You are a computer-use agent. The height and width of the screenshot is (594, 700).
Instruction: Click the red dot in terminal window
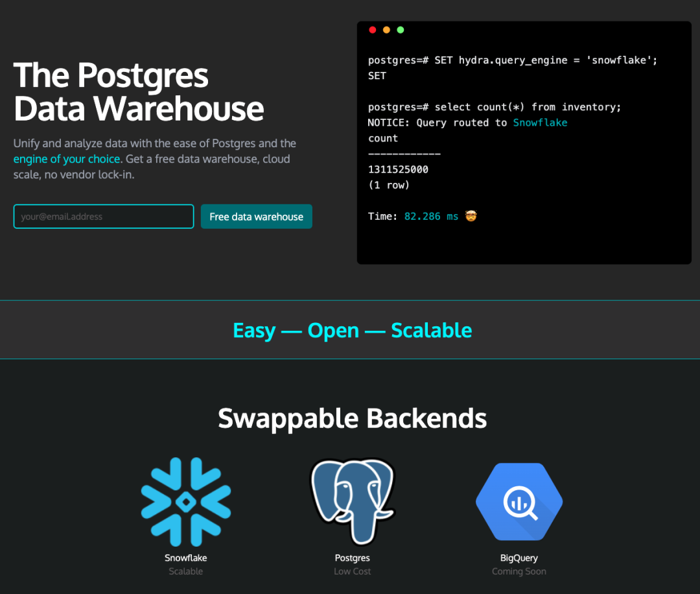point(372,30)
